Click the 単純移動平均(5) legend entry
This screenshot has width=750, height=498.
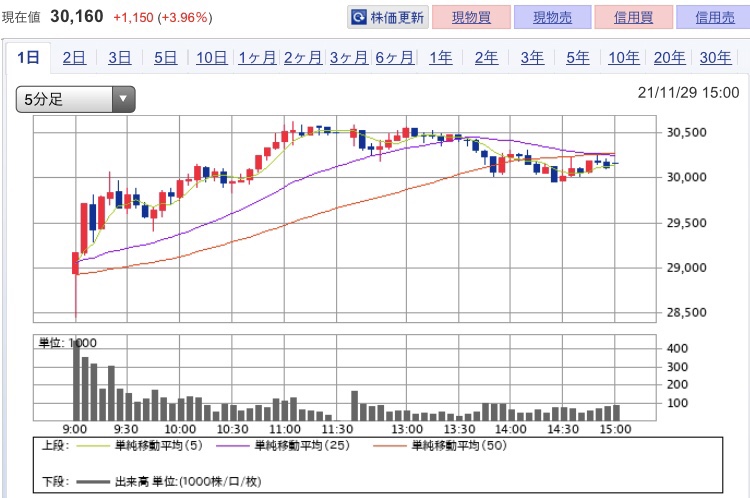point(159,446)
